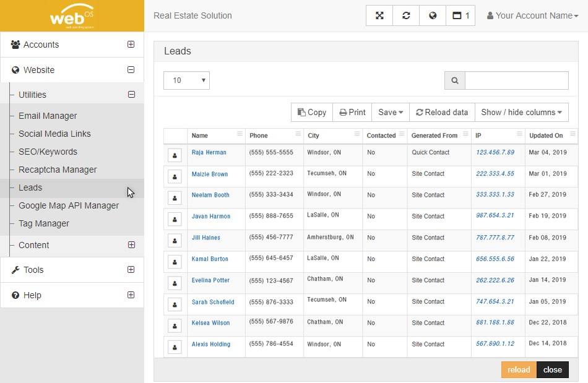Open user icon for Kamal Burton row
The image size is (588, 383).
pyautogui.click(x=175, y=262)
